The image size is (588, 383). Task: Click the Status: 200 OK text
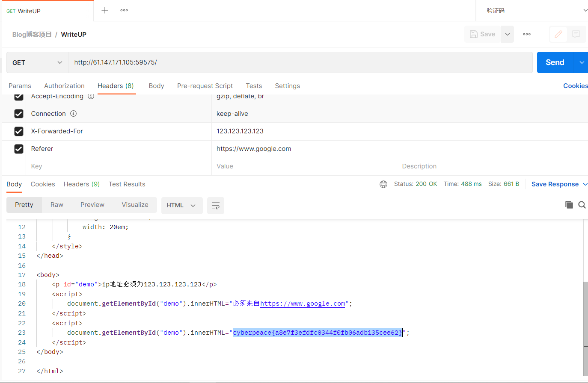[x=416, y=184]
